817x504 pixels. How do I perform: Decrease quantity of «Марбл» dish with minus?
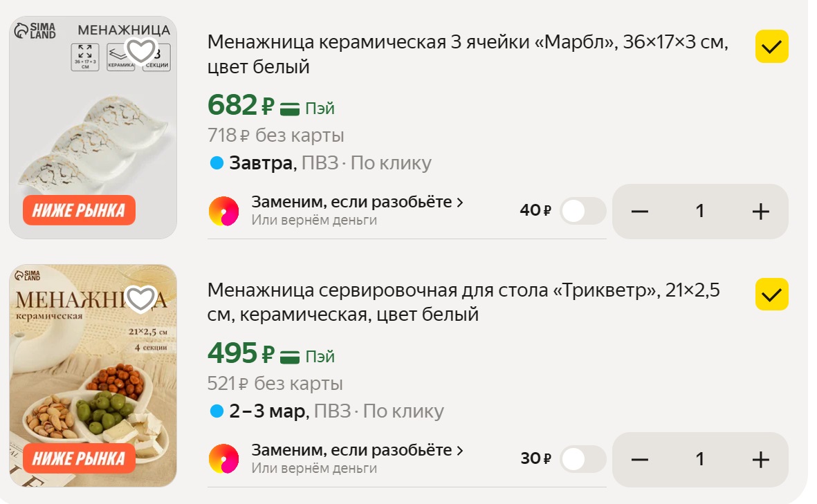[640, 212]
